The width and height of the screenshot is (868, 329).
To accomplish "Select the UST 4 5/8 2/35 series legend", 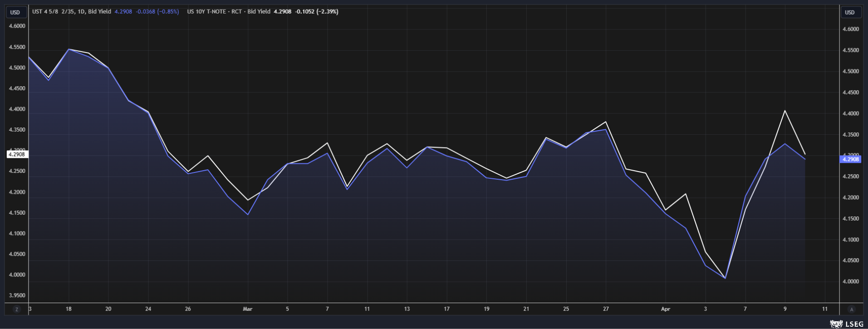I will point(71,12).
